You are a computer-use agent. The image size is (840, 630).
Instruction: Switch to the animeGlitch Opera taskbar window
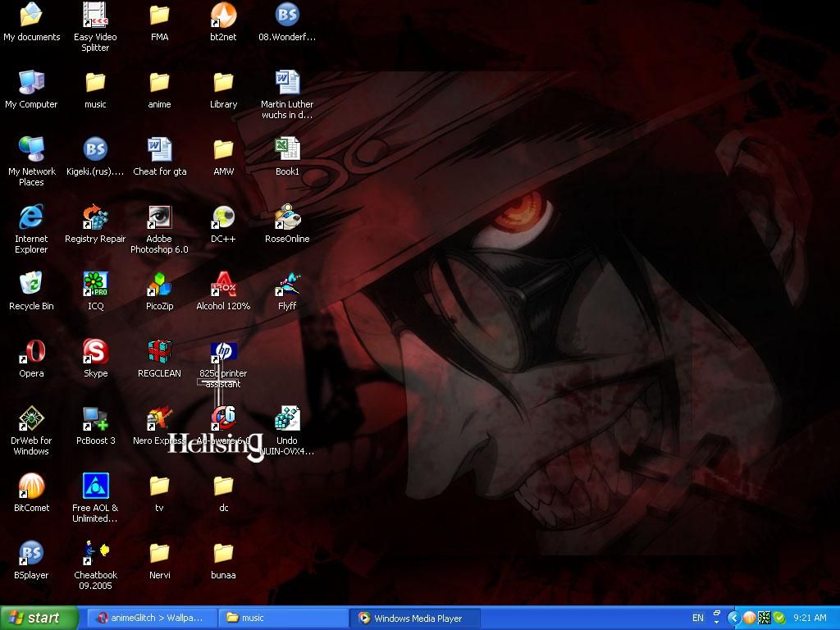[x=152, y=618]
